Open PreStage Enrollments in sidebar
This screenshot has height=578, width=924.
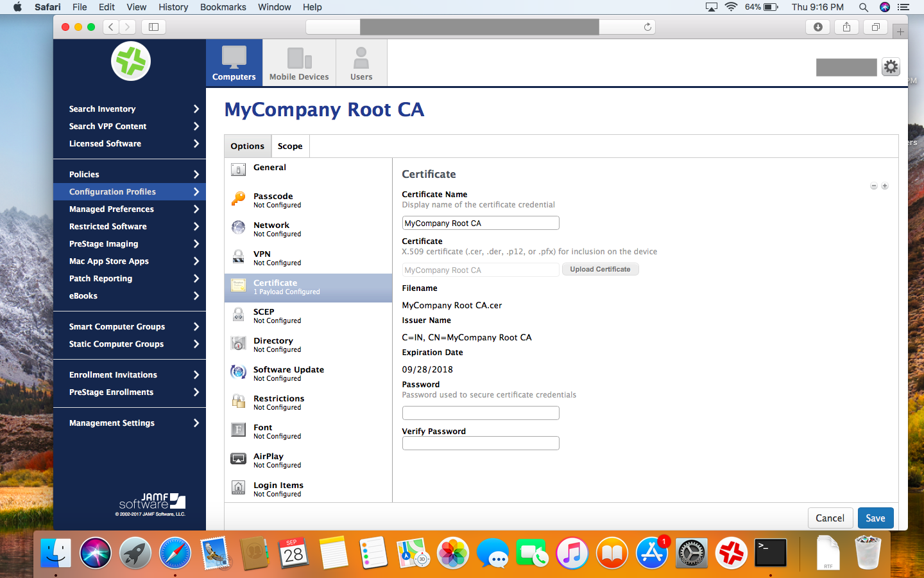tap(130, 392)
